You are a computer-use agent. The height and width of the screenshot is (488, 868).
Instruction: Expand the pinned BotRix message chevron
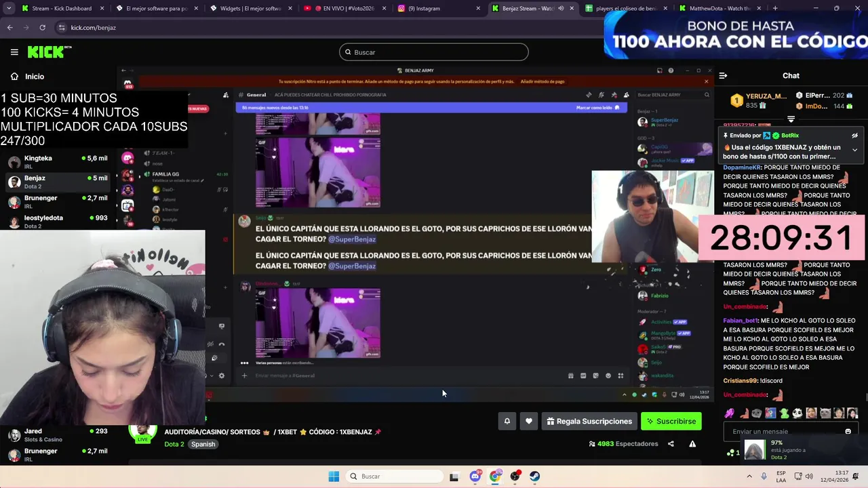pos(854,150)
